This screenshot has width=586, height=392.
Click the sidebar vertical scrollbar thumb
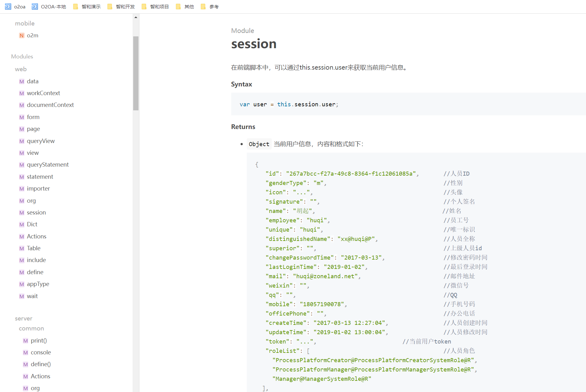[x=136, y=73]
